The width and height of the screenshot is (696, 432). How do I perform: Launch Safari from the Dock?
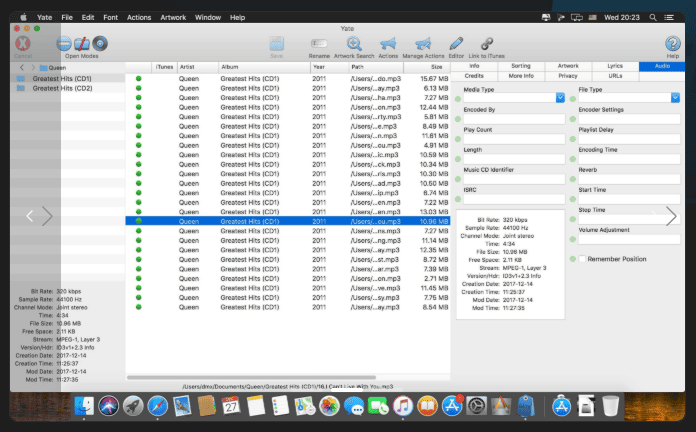point(158,405)
